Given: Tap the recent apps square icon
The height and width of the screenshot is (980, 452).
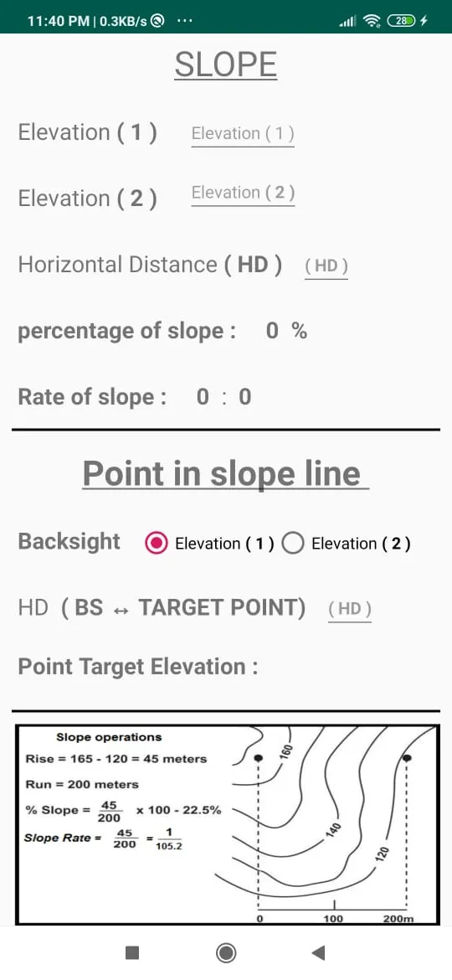Looking at the screenshot, I should (132, 952).
